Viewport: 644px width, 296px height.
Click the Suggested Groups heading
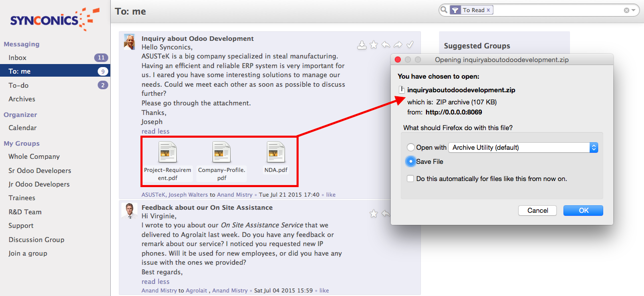tap(477, 46)
